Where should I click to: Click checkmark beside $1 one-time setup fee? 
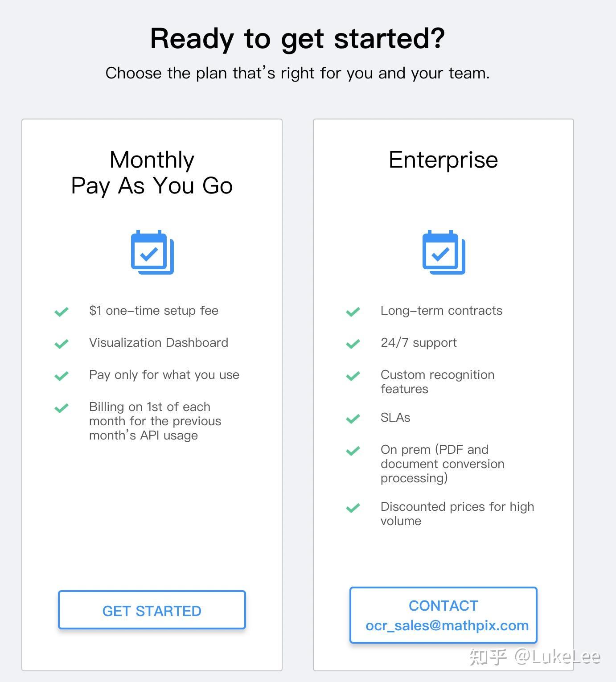[62, 312]
